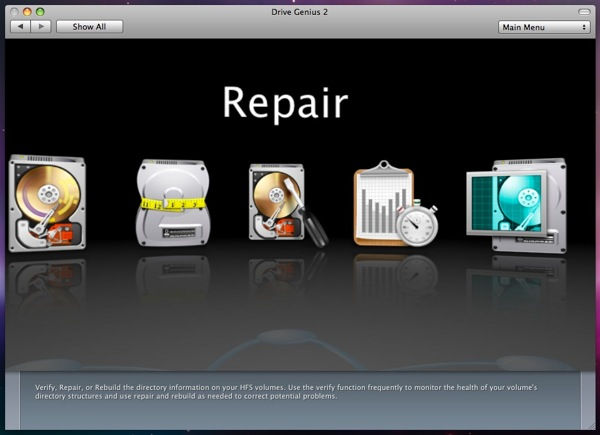The height and width of the screenshot is (435, 600).
Task: Go back with the left arrow button
Action: coord(20,27)
